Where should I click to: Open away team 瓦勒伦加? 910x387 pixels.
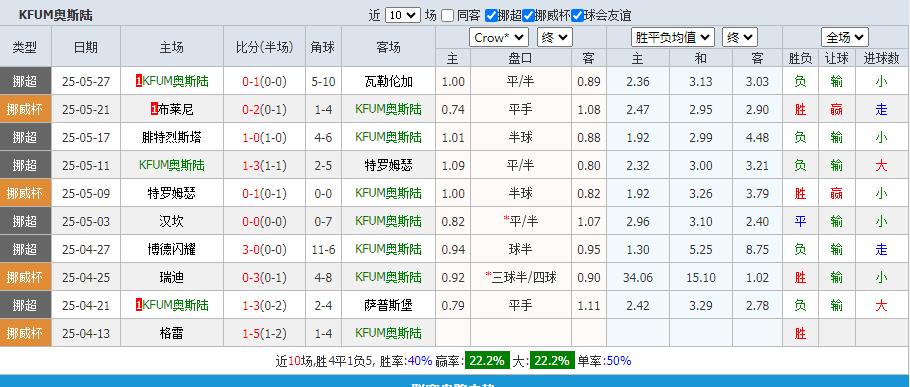pos(388,81)
